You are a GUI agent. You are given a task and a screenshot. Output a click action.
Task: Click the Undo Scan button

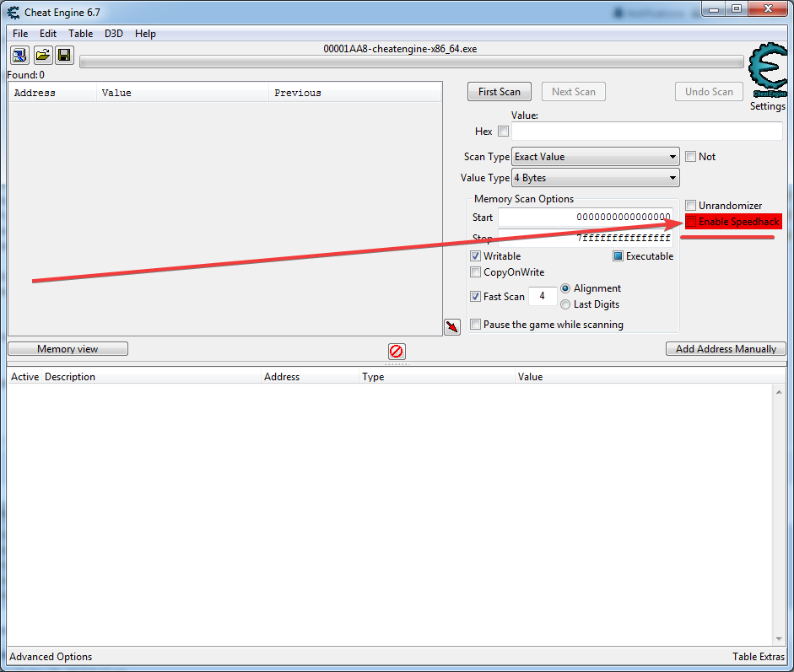[709, 92]
